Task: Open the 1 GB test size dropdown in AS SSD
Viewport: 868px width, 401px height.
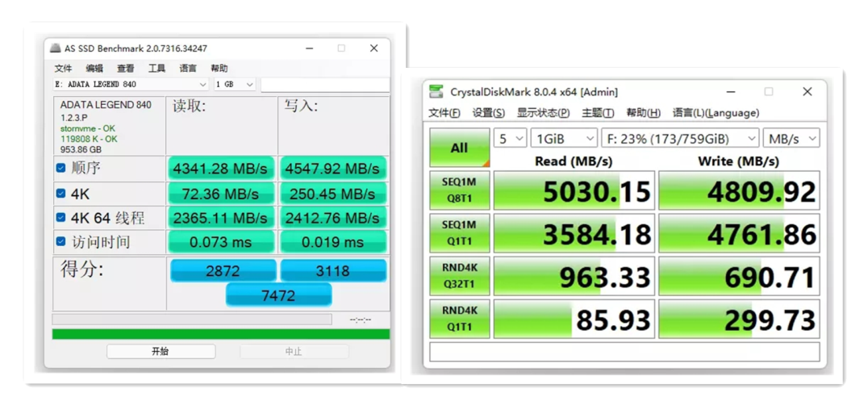Action: tap(235, 84)
